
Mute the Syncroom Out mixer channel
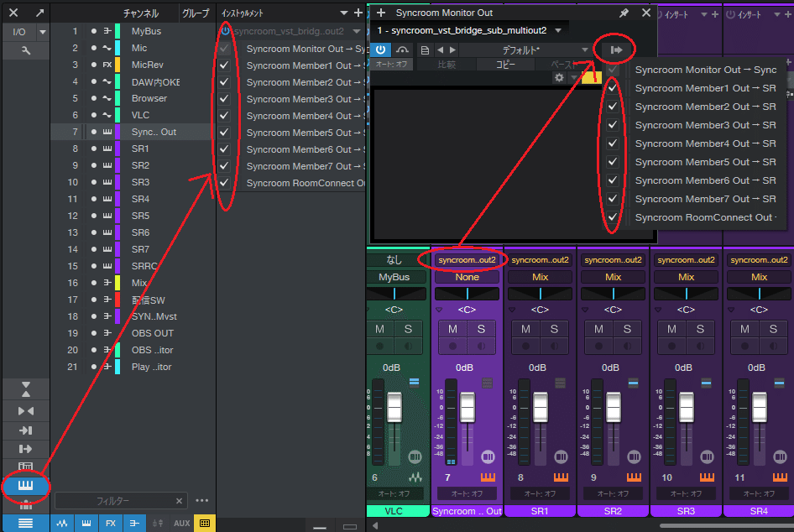coord(453,328)
